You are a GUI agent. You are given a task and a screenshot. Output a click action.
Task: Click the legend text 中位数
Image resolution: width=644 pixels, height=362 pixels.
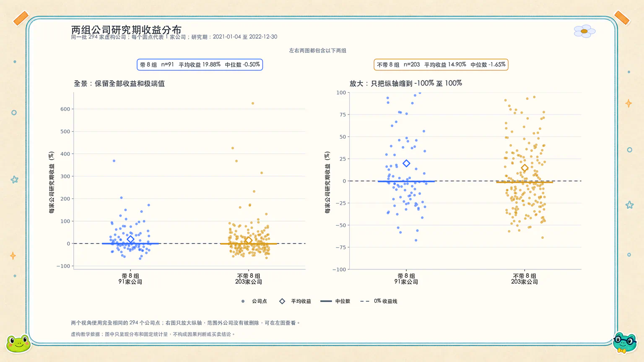[x=343, y=301]
